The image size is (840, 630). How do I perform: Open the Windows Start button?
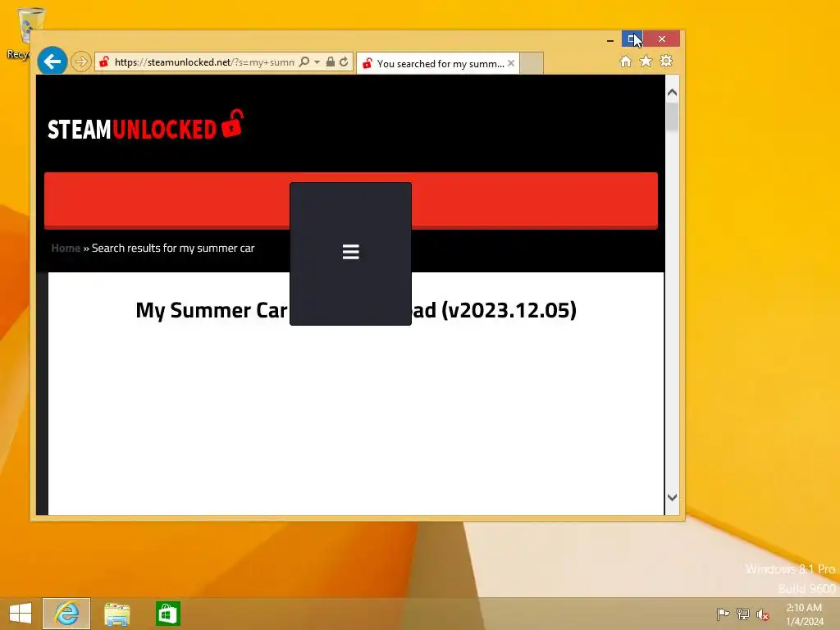[21, 614]
